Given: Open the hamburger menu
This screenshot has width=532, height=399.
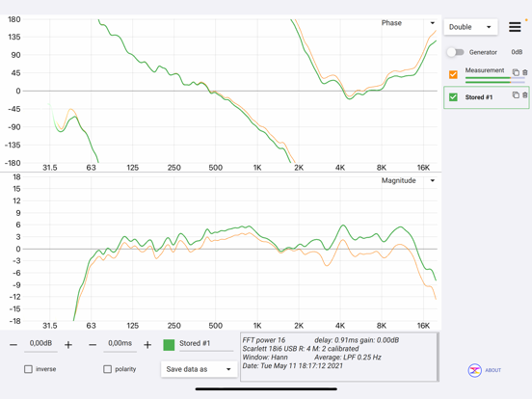Looking at the screenshot, I should click(515, 27).
